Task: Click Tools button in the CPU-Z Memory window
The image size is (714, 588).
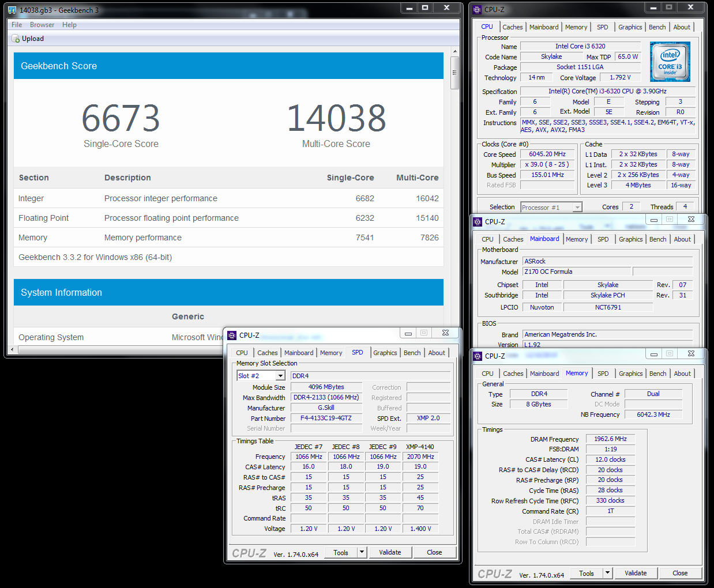Action: pos(587,573)
